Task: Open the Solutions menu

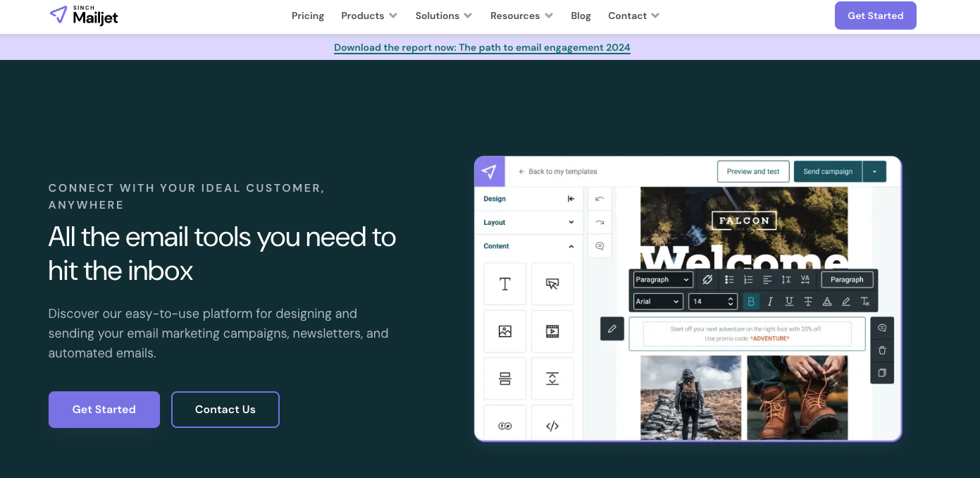Action: click(x=444, y=16)
